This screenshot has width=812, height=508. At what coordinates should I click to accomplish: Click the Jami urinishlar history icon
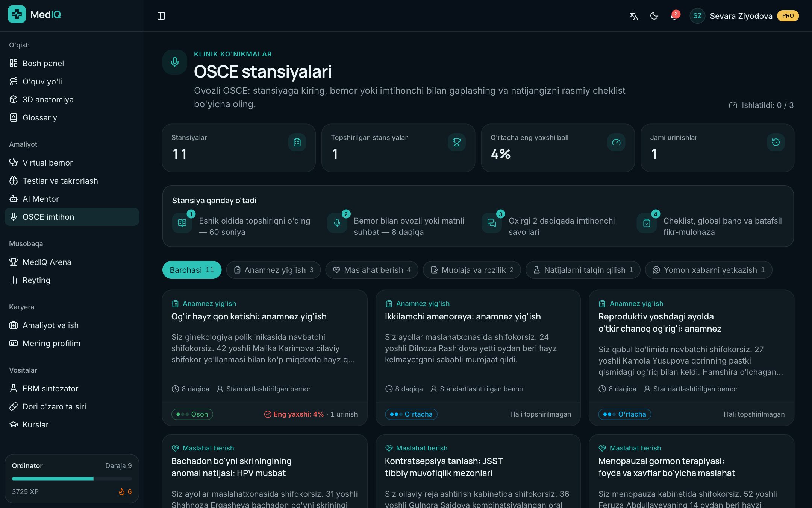tap(776, 142)
